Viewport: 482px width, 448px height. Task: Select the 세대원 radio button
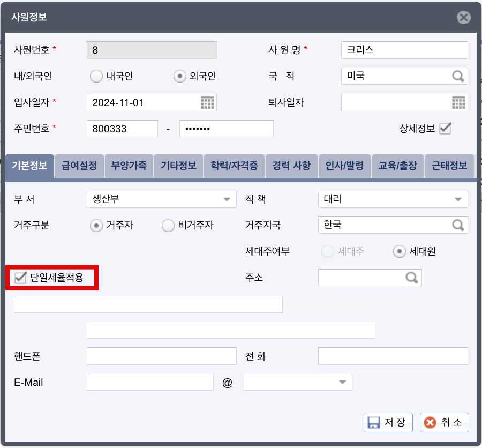(400, 251)
